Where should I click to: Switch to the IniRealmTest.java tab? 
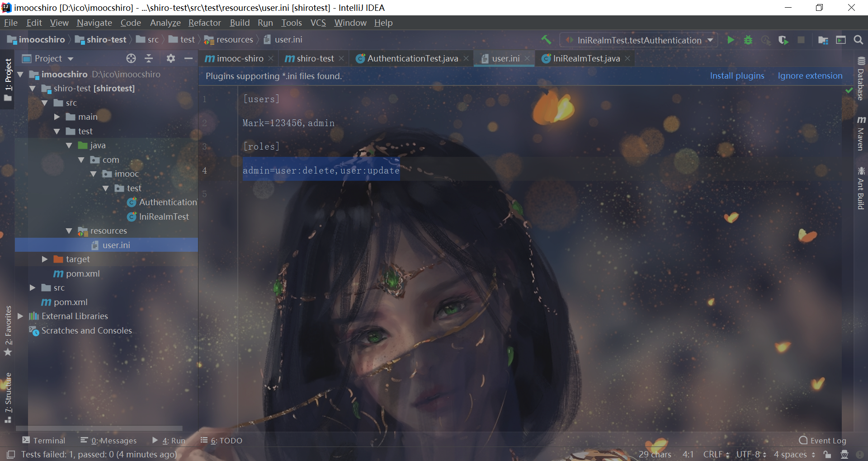point(586,58)
